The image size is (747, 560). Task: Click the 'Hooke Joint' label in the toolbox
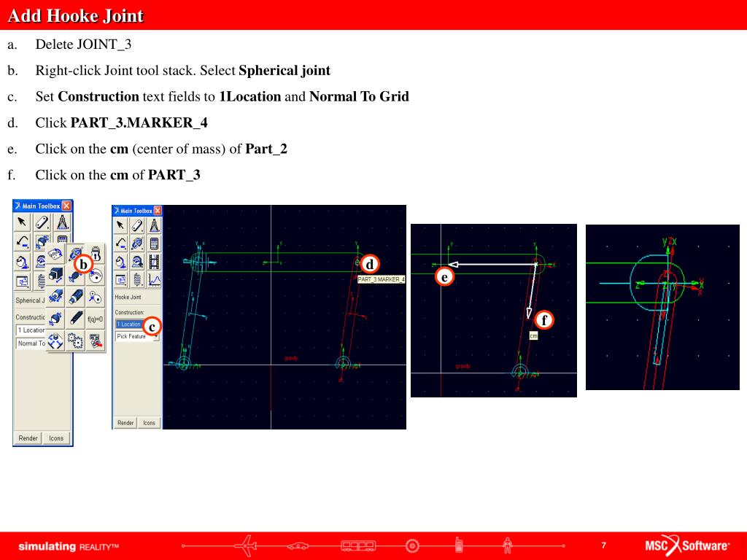coord(128,297)
